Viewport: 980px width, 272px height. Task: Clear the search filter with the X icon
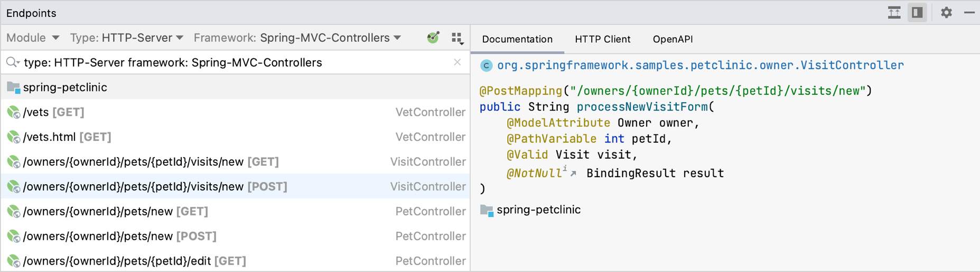click(x=458, y=62)
